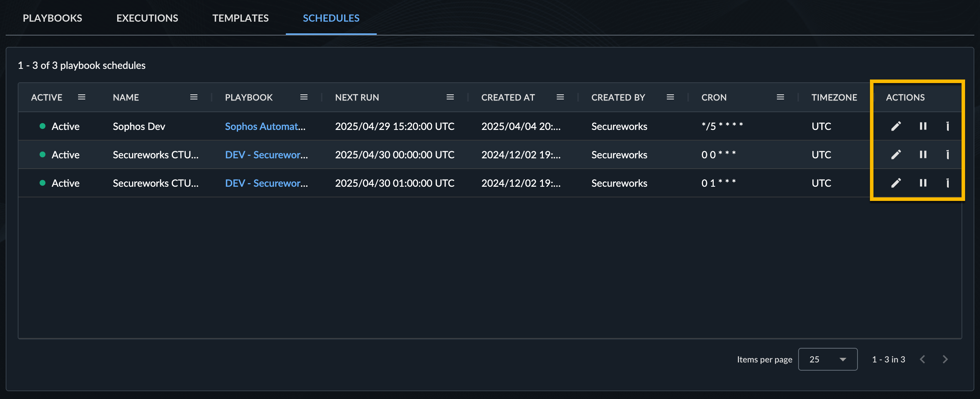Delete the Sophos Dev schedule
This screenshot has height=399, width=980.
947,126
